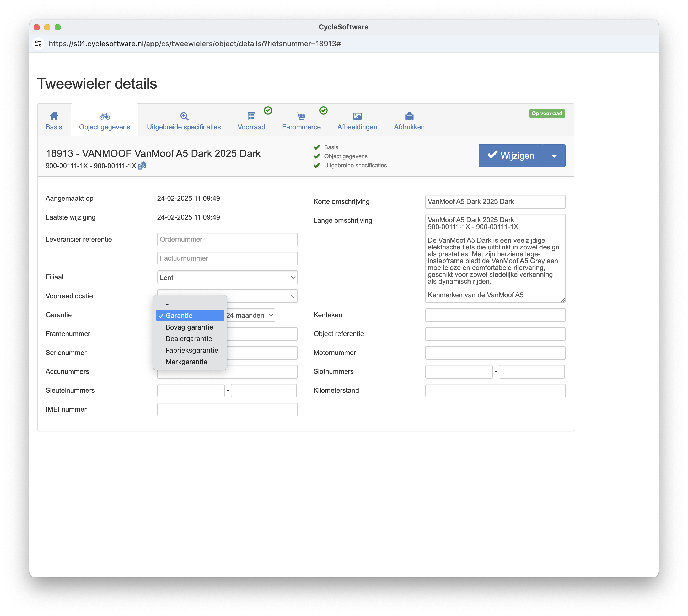Choose Bovag garantie from the list
The width and height of the screenshot is (688, 616).
[x=190, y=327]
